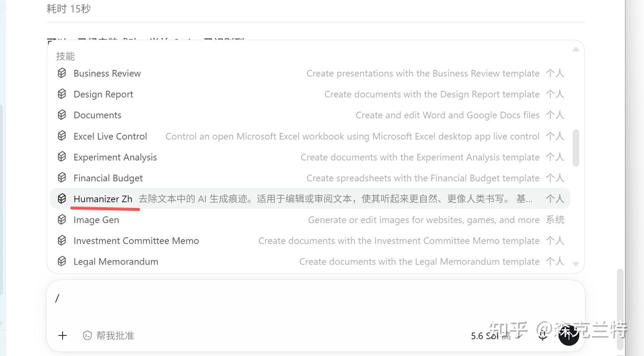Open the plus attachment button
Screen dimensions: 644x356
(x=63, y=335)
